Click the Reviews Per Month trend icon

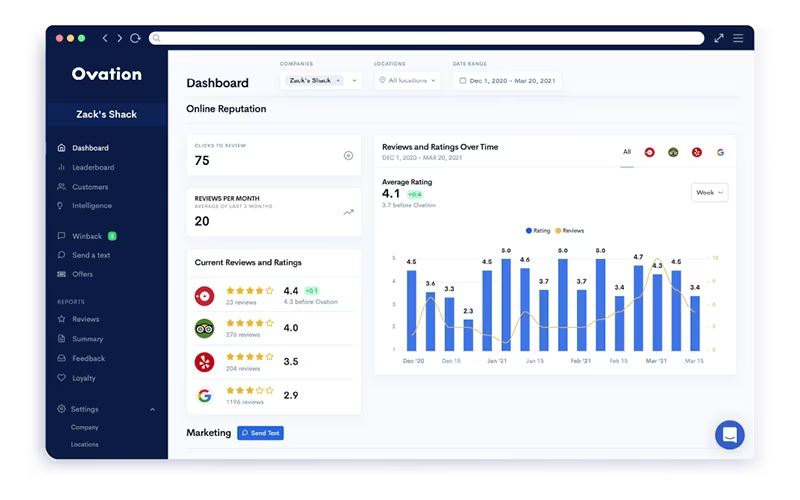click(x=348, y=212)
